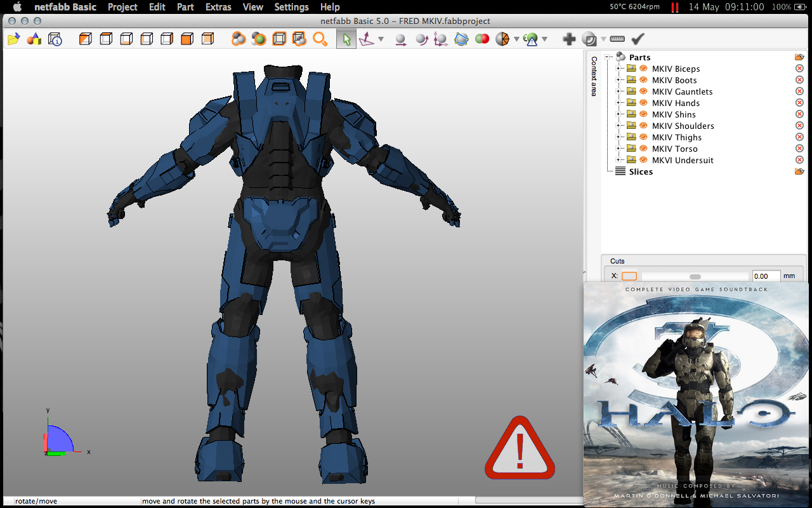Viewport: 812px width, 508px height.
Task: Open the Extras menu
Action: (218, 7)
